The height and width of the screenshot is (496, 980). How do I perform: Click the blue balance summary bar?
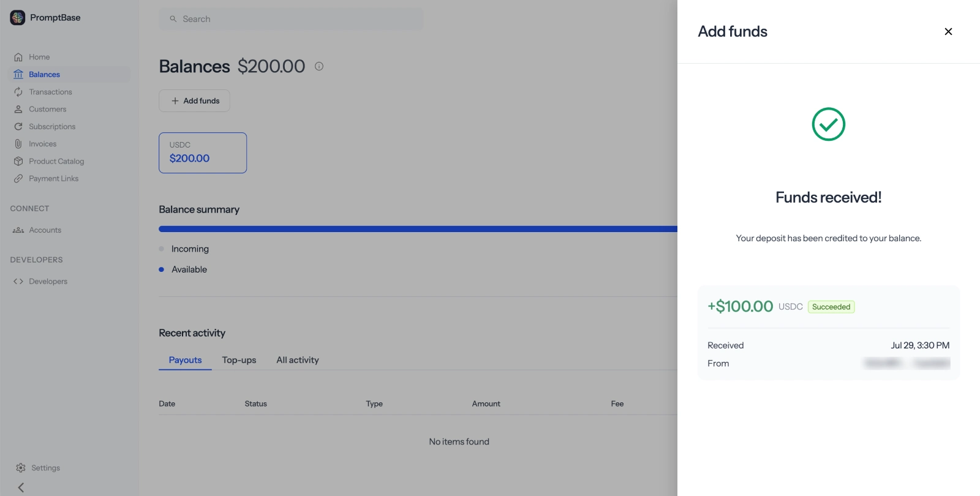coord(418,229)
